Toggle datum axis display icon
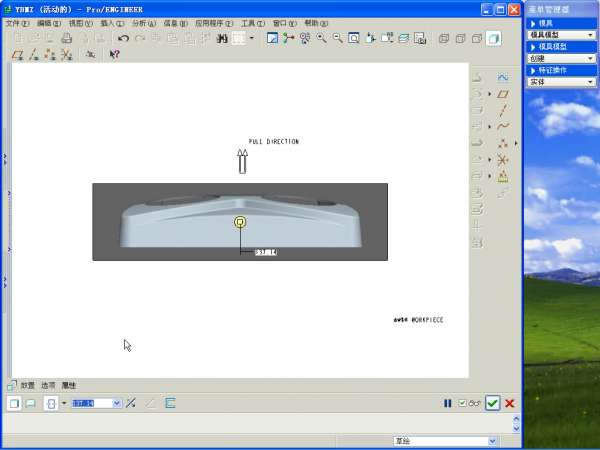 pyautogui.click(x=34, y=54)
